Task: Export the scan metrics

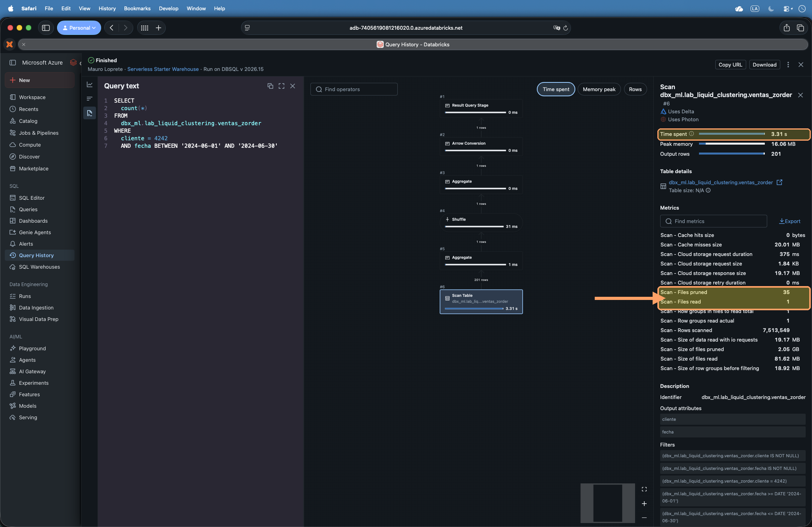Action: [x=790, y=221]
